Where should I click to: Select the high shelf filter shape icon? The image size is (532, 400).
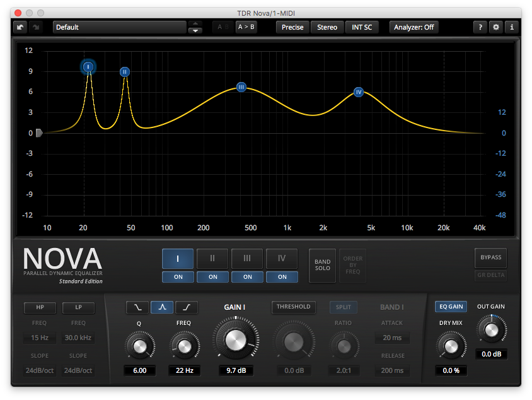[187, 307]
